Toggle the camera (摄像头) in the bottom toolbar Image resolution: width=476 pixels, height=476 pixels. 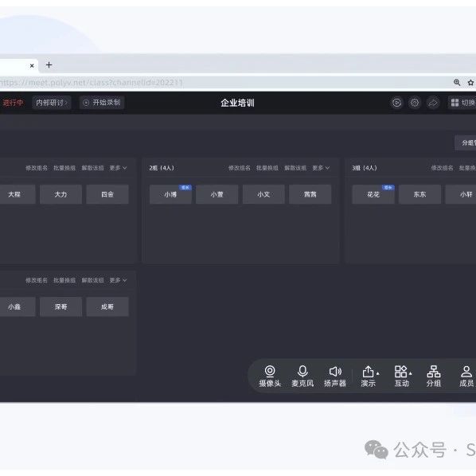[270, 377]
